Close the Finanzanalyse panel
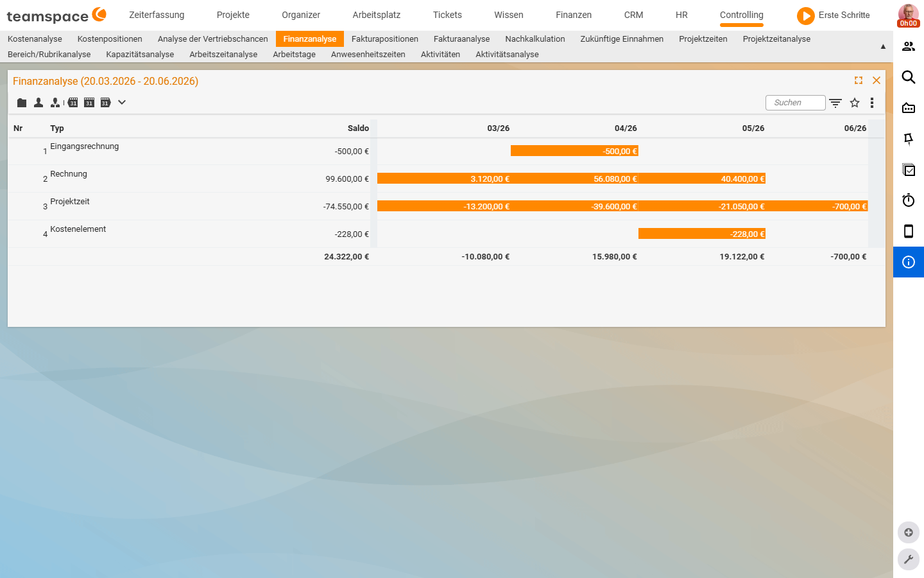Image resolution: width=924 pixels, height=578 pixels. (877, 80)
